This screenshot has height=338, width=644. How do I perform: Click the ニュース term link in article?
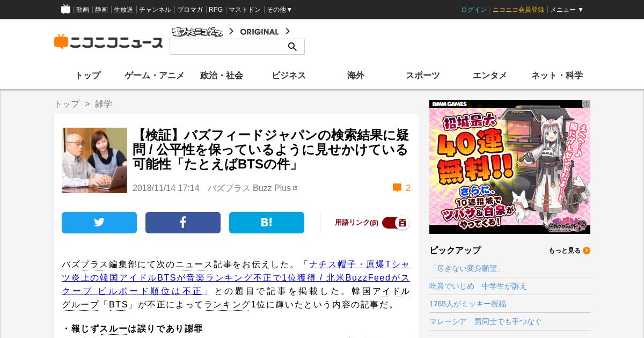tap(194, 264)
